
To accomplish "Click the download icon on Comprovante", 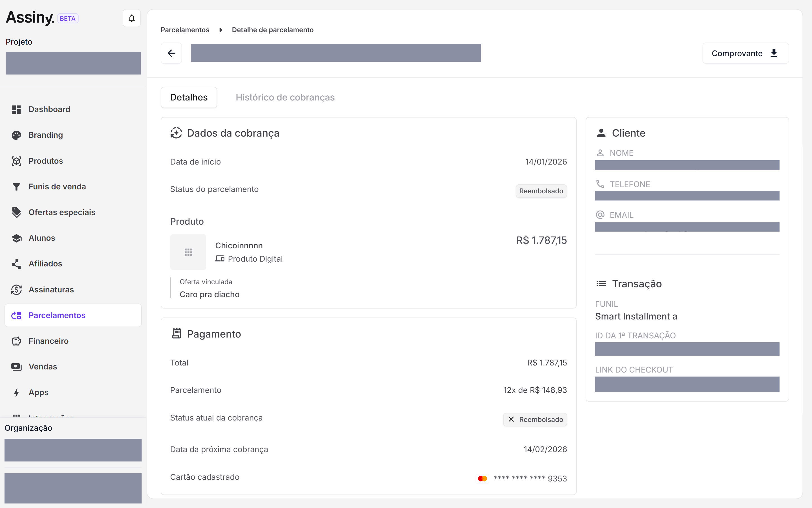I will pos(774,53).
